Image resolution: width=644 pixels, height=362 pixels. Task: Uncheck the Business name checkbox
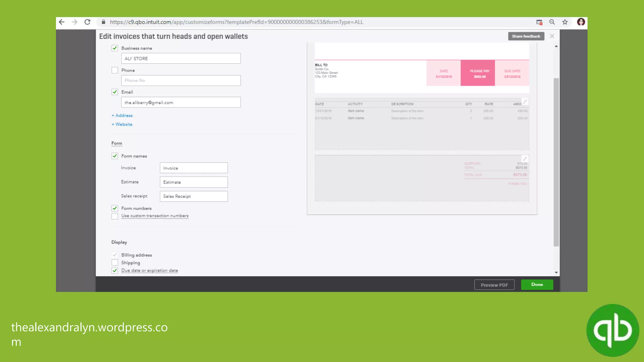tap(115, 48)
